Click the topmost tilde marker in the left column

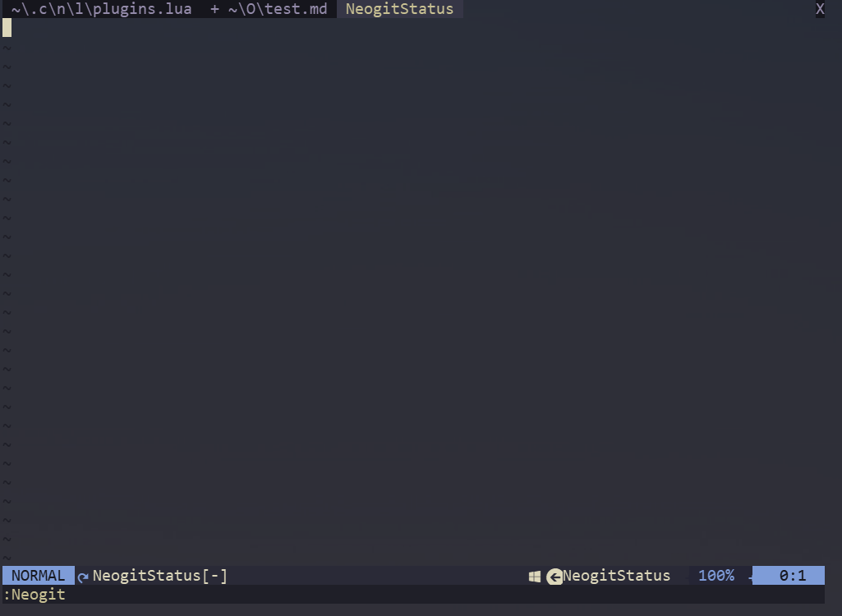point(7,47)
